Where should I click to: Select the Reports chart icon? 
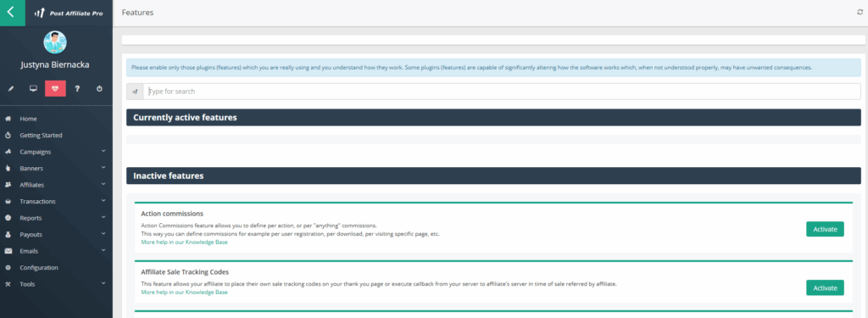coord(8,218)
